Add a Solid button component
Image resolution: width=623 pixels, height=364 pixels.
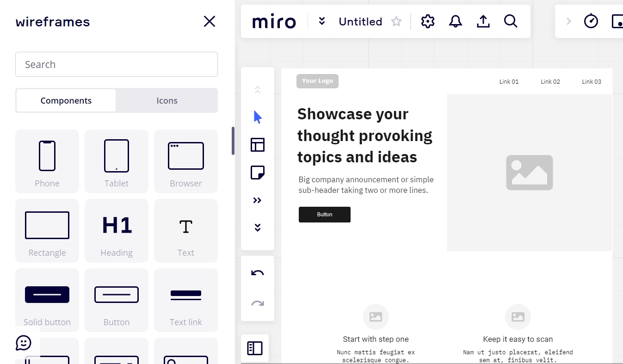point(47,300)
